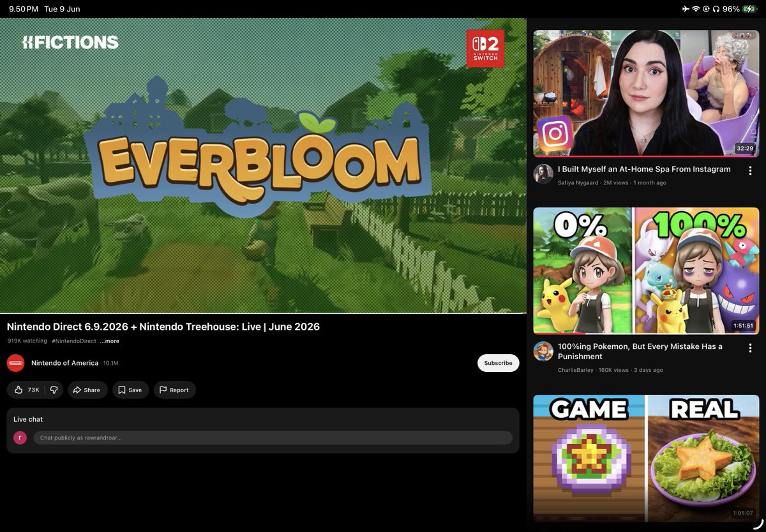
Task: Tap the Wi-Fi status icon
Action: pos(696,9)
